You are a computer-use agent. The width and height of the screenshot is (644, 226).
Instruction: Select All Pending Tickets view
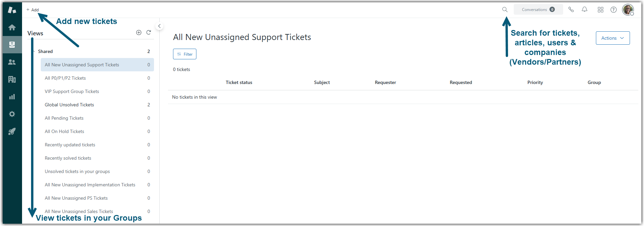pos(64,118)
